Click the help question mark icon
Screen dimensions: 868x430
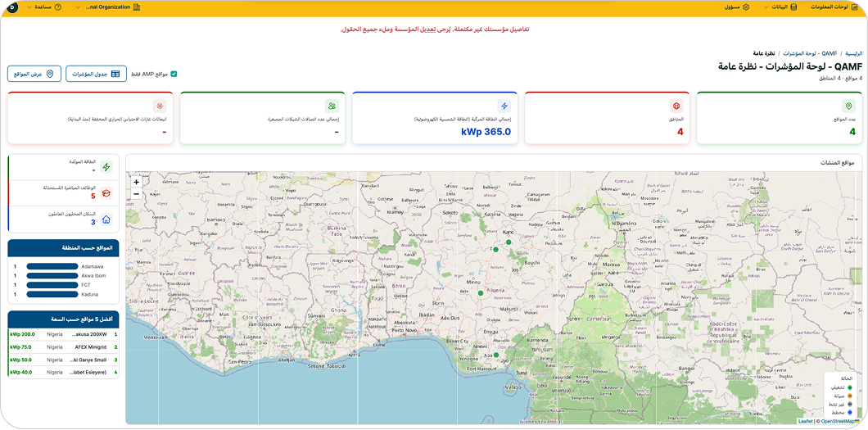[58, 7]
